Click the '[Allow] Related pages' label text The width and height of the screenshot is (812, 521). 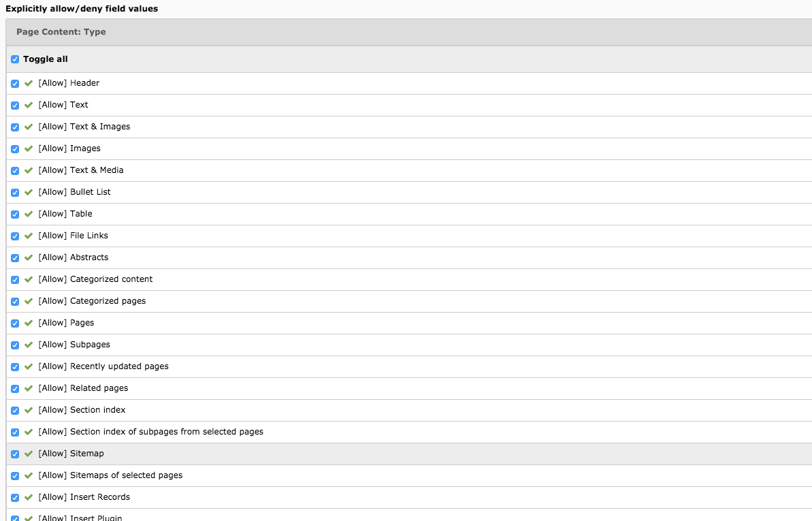pos(83,388)
